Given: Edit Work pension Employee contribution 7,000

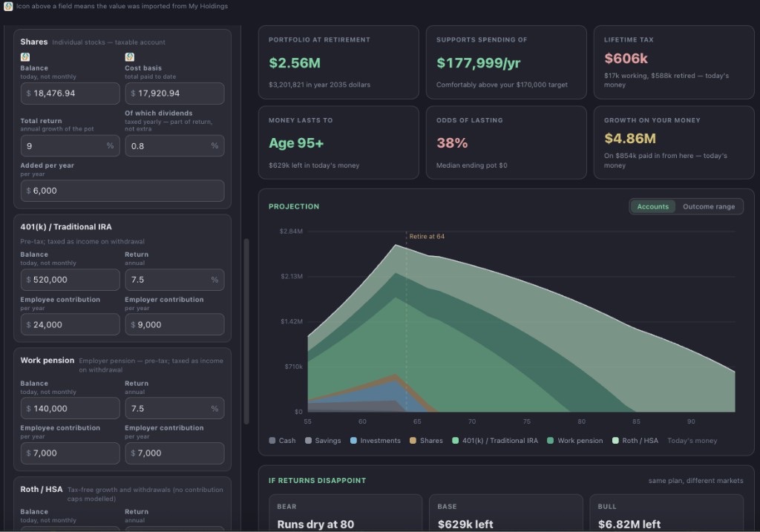Looking at the screenshot, I should coord(71,453).
